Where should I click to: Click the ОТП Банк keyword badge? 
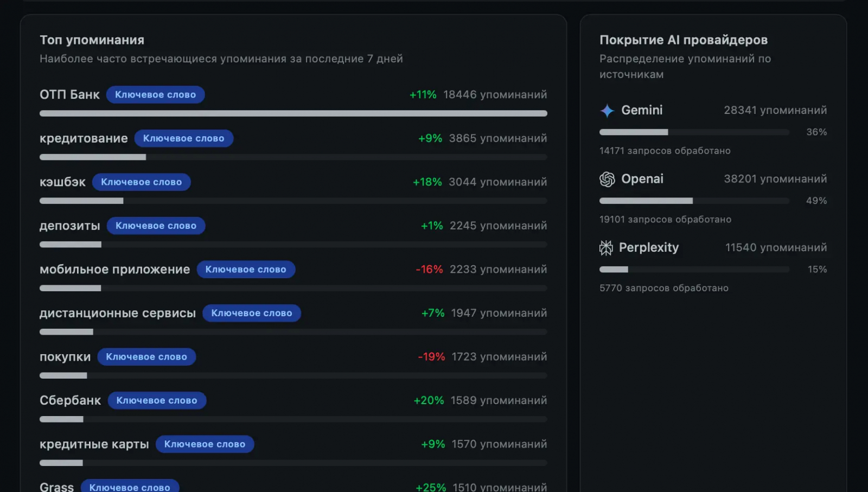click(x=155, y=95)
